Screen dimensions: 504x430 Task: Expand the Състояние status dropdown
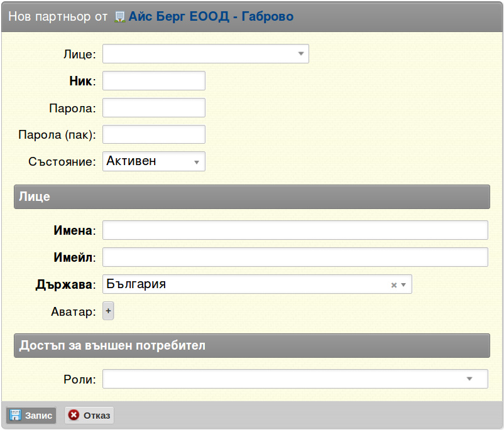point(153,161)
